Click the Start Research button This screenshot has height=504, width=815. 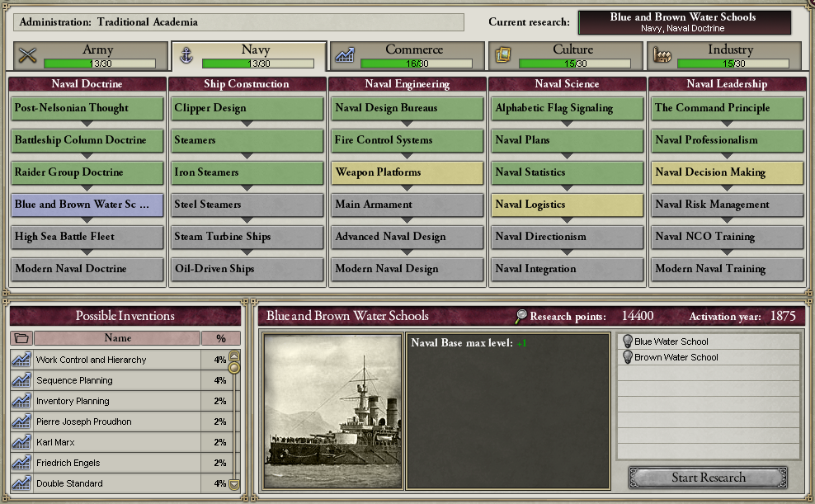(x=708, y=478)
